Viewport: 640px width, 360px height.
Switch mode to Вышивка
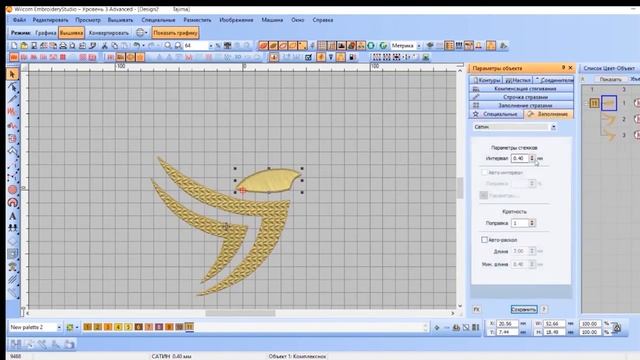[x=71, y=33]
